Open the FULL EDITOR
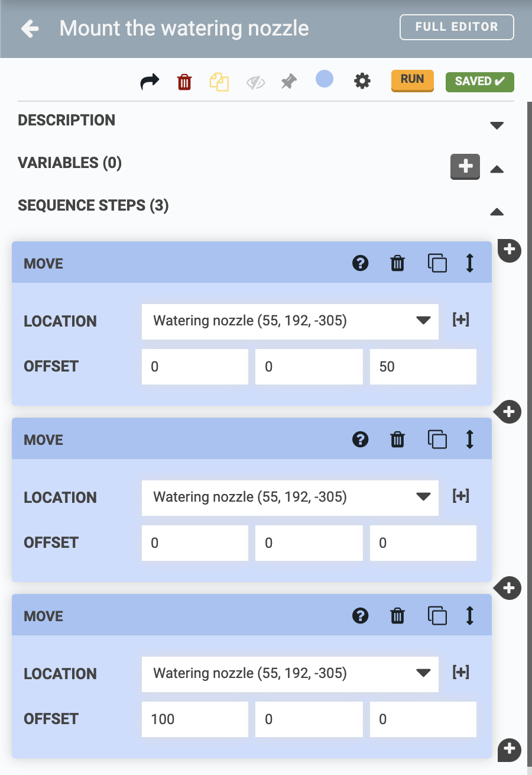This screenshot has width=532, height=775. (x=456, y=27)
